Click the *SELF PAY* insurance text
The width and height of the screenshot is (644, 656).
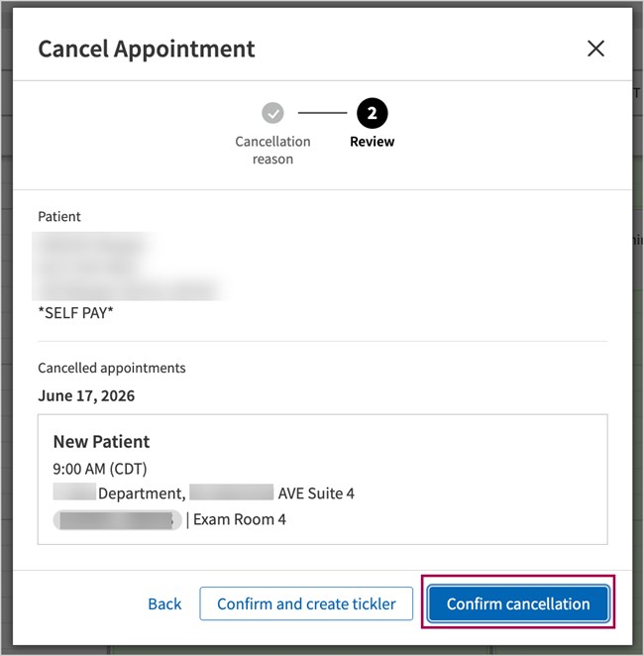coord(75,313)
